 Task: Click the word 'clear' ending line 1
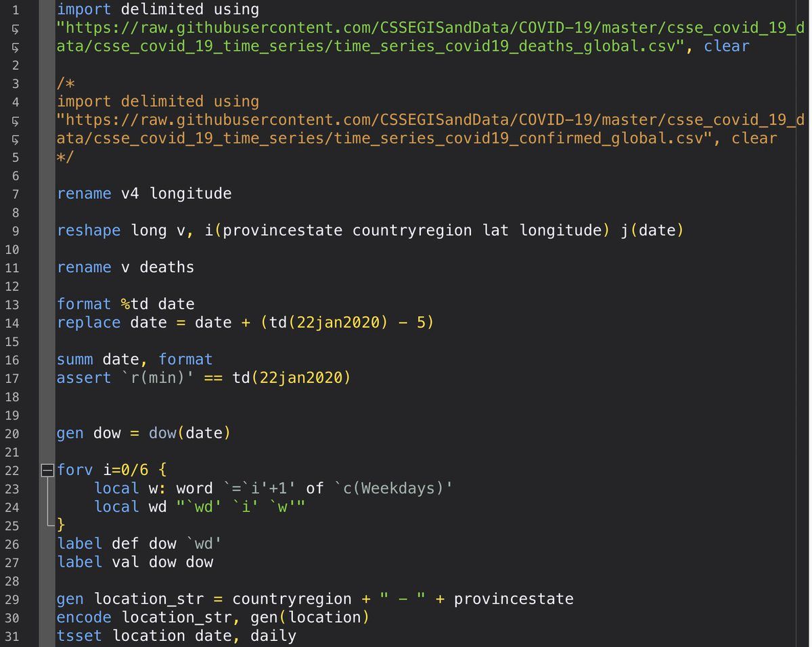point(726,47)
